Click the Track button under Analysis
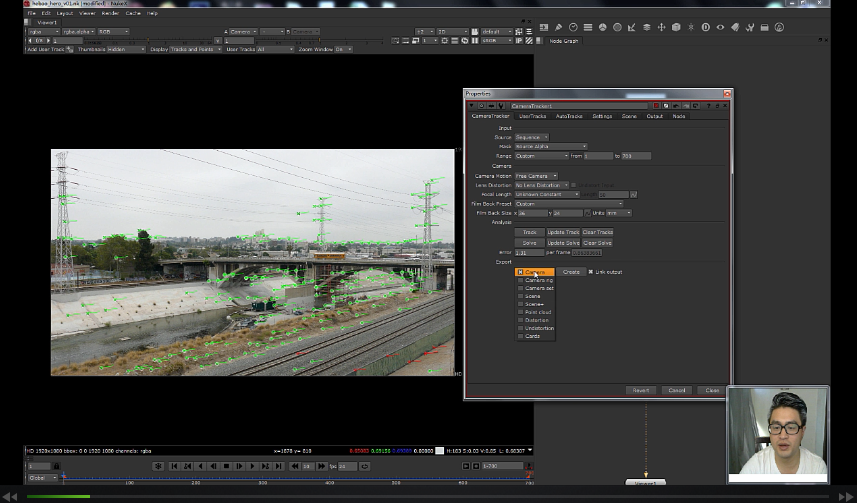The width and height of the screenshot is (857, 503). [x=530, y=232]
